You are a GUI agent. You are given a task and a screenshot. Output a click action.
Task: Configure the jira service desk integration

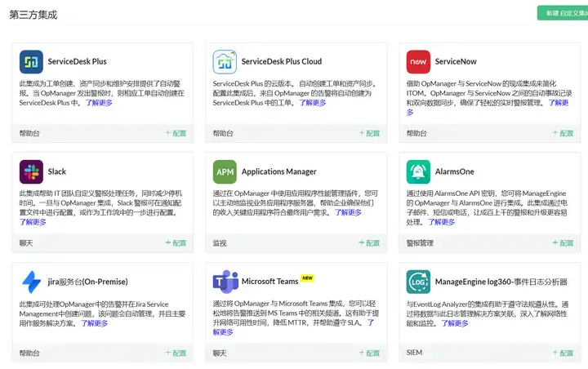pyautogui.click(x=176, y=353)
